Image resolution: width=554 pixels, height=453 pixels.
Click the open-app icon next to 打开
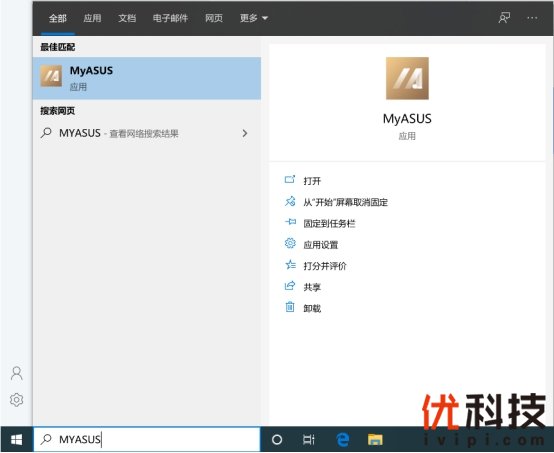[x=290, y=180]
